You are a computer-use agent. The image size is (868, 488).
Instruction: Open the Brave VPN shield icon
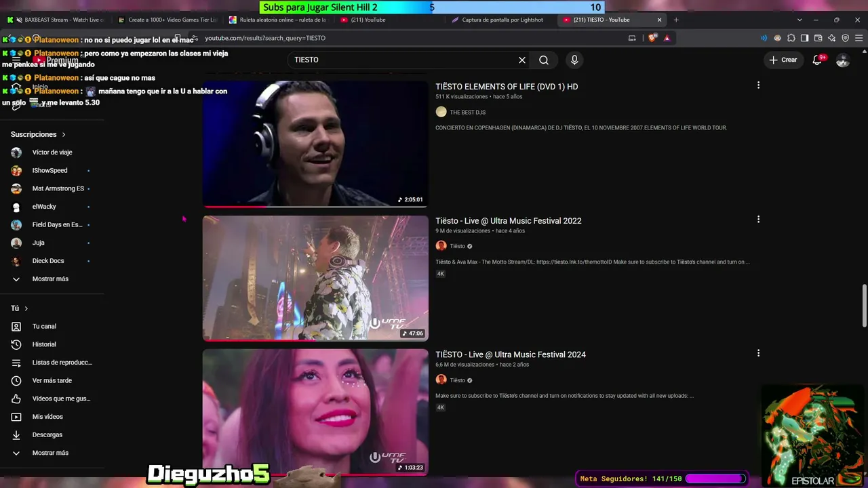point(845,38)
